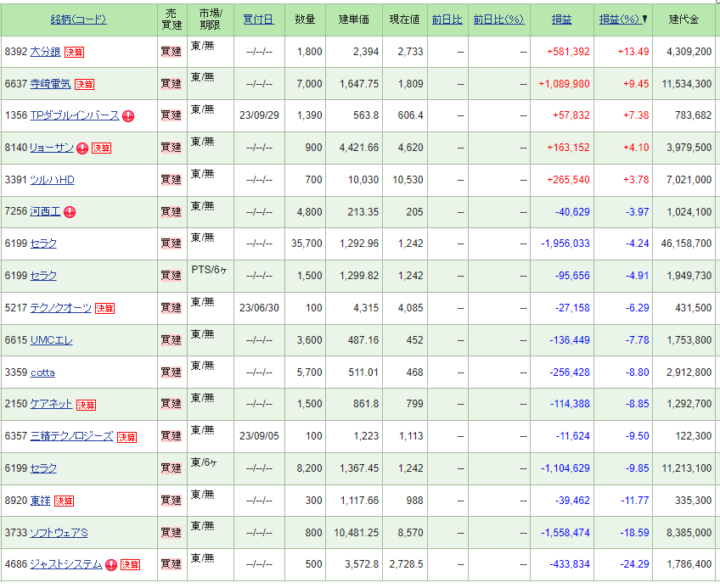This screenshot has width=720, height=588.
Task: Sort by 銘柄(コード) column header
Action: (78, 20)
